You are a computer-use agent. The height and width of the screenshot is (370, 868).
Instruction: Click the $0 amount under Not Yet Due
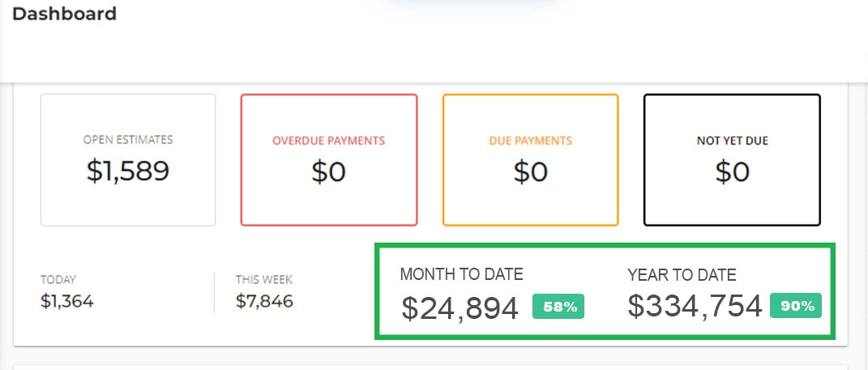[732, 171]
